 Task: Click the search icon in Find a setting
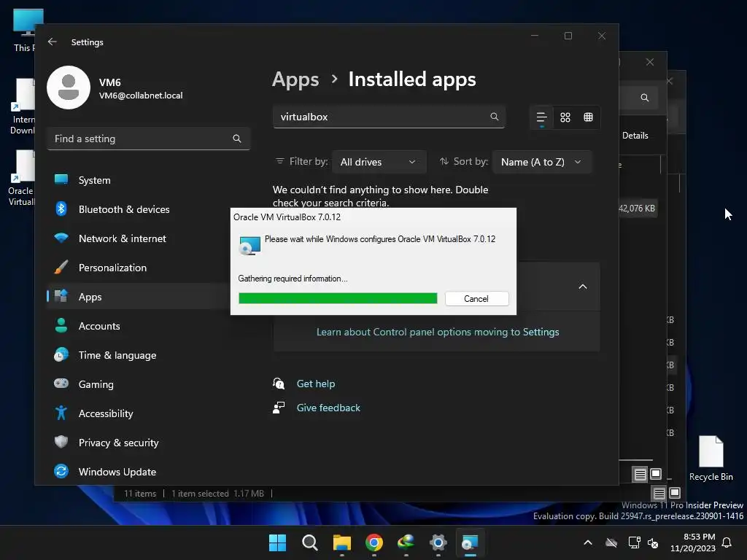(237, 139)
